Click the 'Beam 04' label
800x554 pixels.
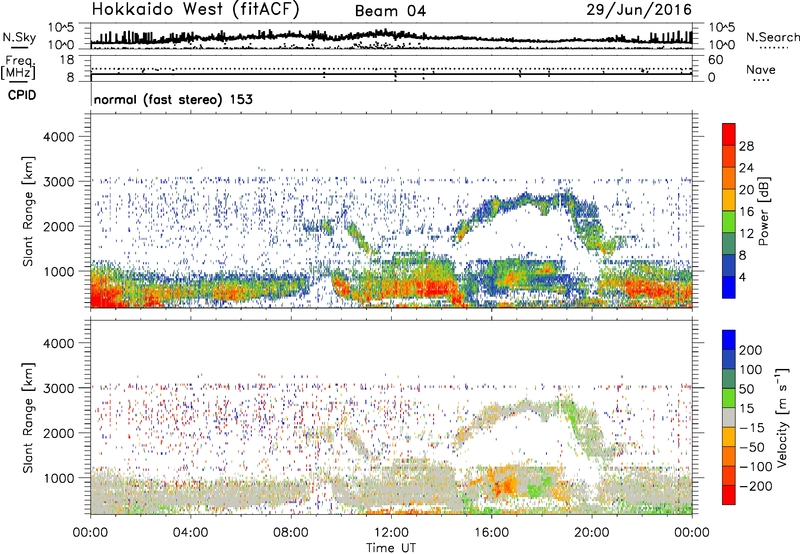[390, 11]
